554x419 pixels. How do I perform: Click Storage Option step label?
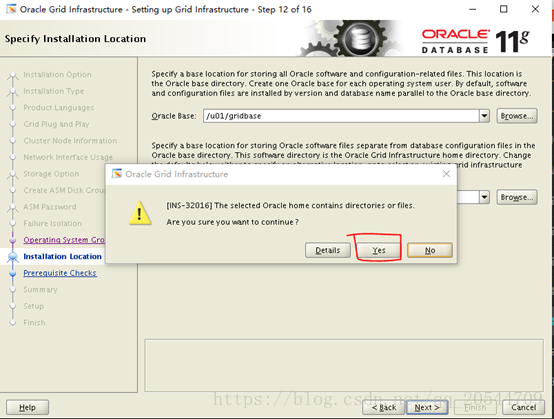pos(51,173)
